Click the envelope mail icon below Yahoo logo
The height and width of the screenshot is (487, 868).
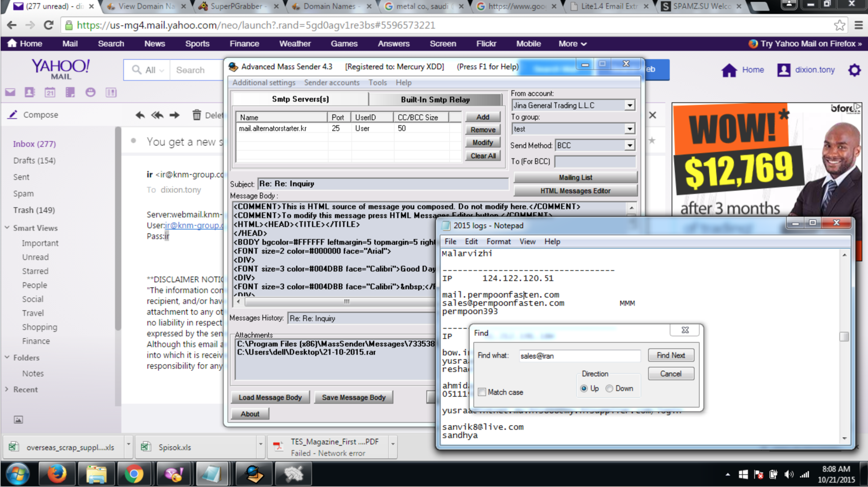[10, 92]
